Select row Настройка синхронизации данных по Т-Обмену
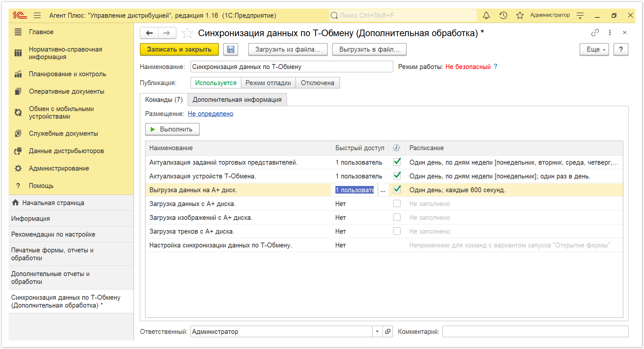Viewport: 644px width, 349px height. [384, 245]
